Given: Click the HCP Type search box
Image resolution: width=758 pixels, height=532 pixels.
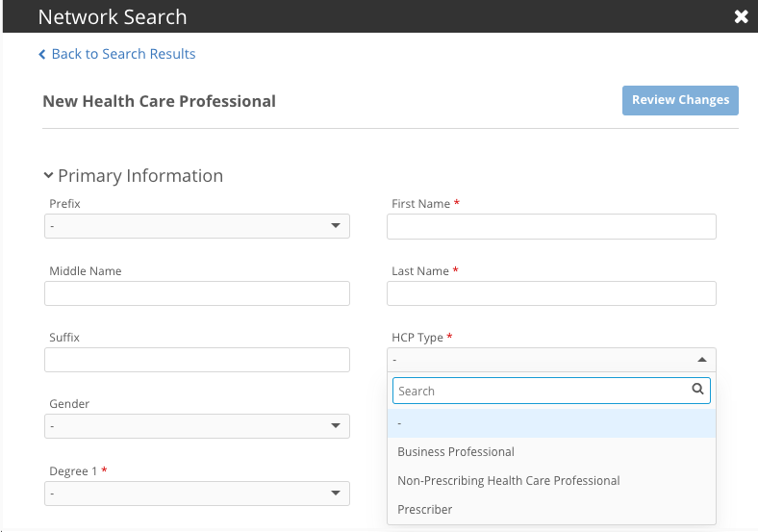Looking at the screenshot, I should 542,391.
